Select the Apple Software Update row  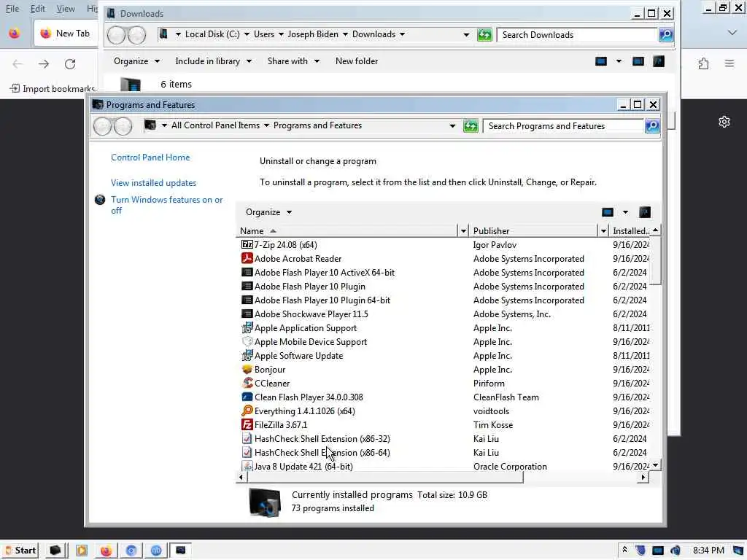(443, 356)
